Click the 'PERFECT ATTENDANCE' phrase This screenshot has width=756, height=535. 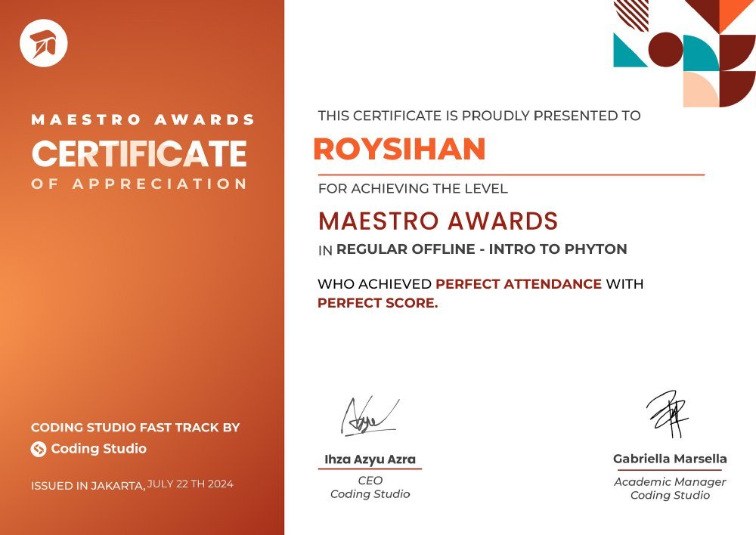(519, 284)
